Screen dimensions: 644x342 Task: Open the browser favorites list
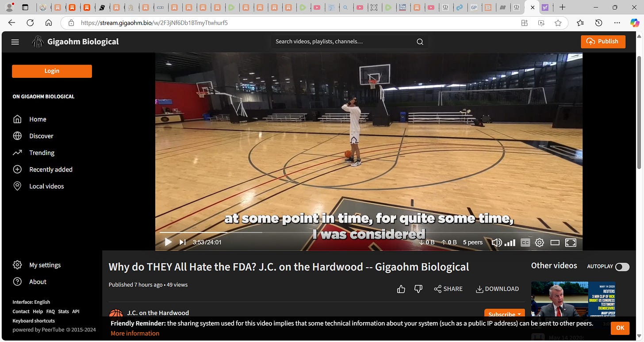(x=580, y=23)
